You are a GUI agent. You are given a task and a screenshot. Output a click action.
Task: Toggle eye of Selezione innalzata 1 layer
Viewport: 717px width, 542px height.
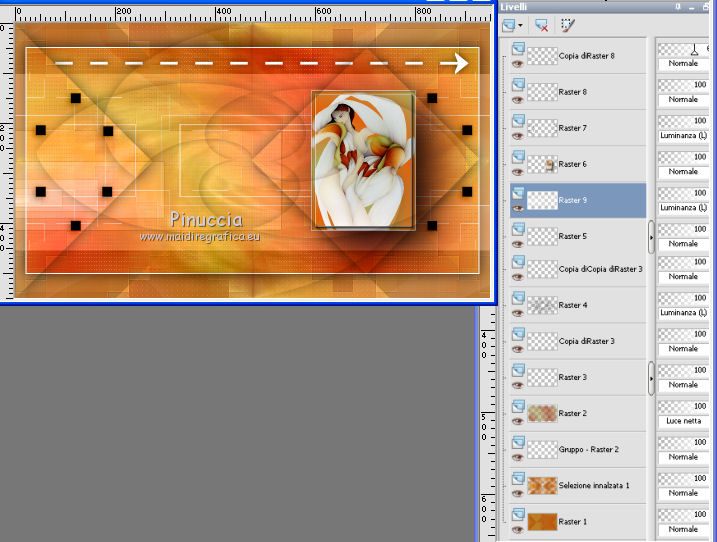tap(518, 494)
